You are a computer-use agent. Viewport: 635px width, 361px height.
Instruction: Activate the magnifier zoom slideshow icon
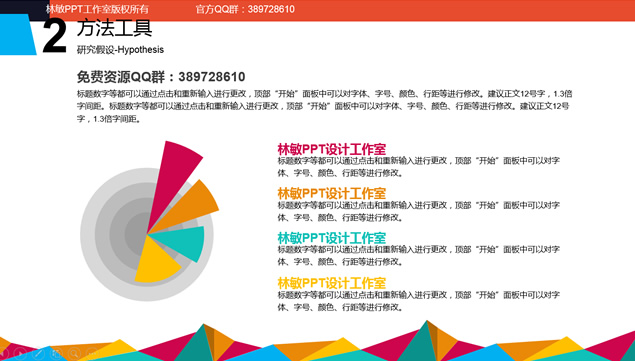[75, 354]
